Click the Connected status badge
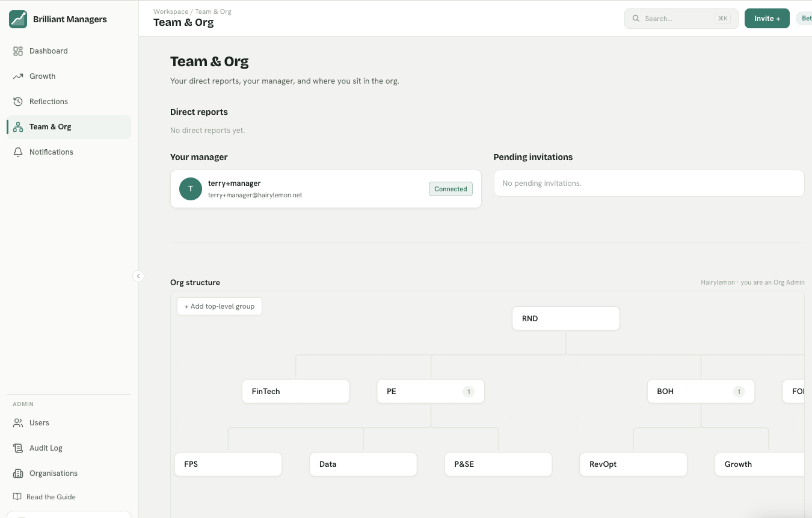Viewport: 812px width, 518px height. tap(451, 189)
